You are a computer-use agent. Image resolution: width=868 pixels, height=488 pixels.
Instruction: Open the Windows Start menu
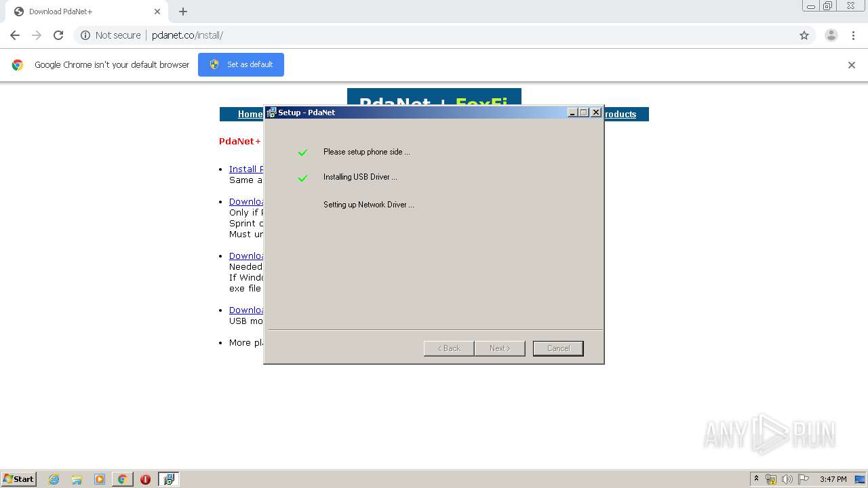point(18,479)
